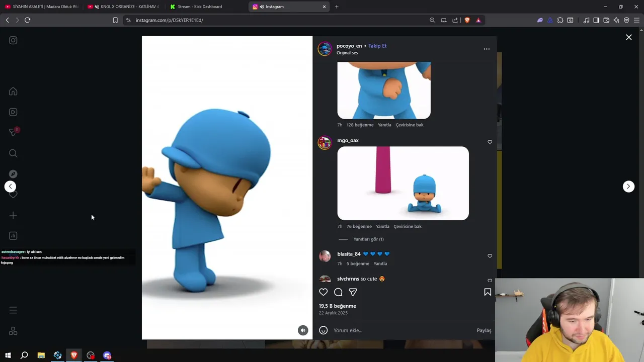
Task: Open the pocoyo_en username link
Action: pyautogui.click(x=349, y=46)
